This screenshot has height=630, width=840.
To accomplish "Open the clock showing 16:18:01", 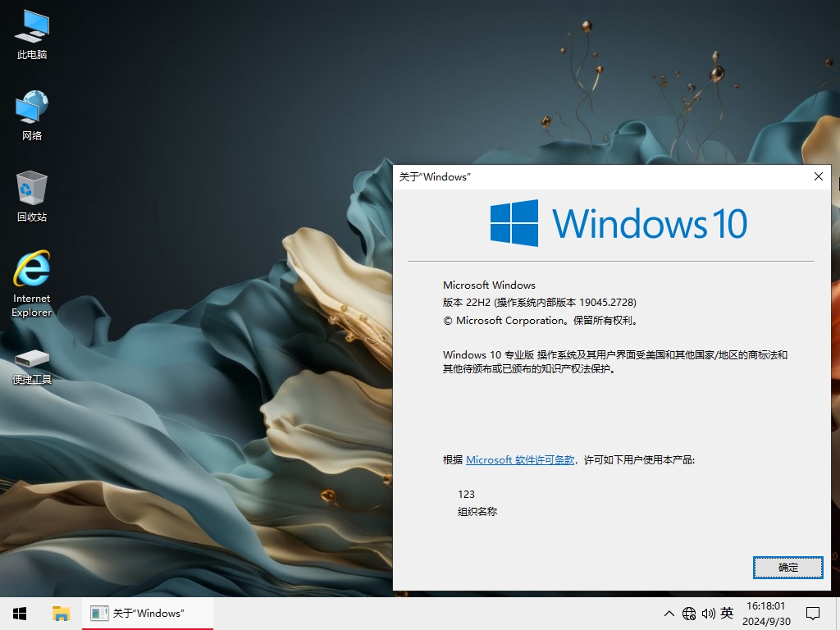I will 766,614.
